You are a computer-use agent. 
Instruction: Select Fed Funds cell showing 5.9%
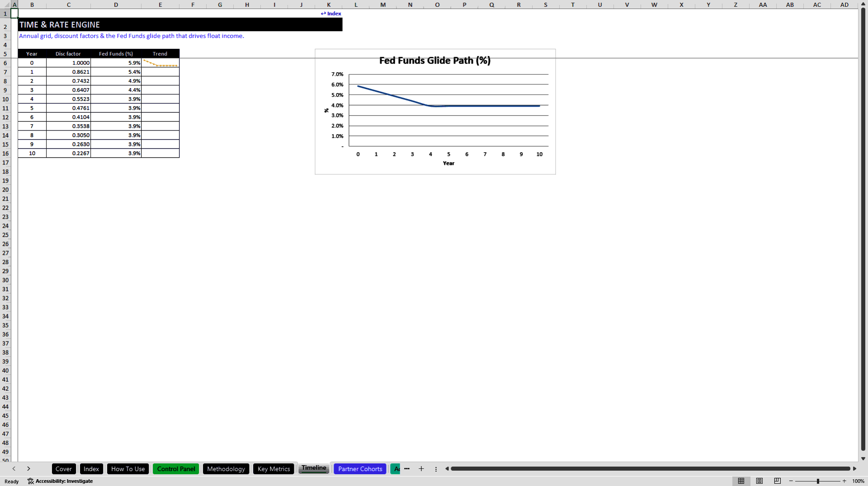[x=116, y=63]
